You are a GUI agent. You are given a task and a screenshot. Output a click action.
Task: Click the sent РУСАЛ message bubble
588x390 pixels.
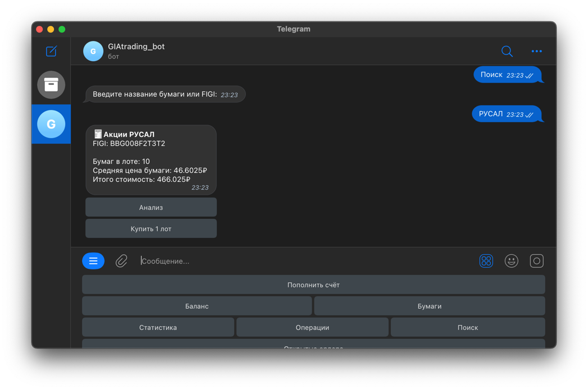[x=506, y=114]
